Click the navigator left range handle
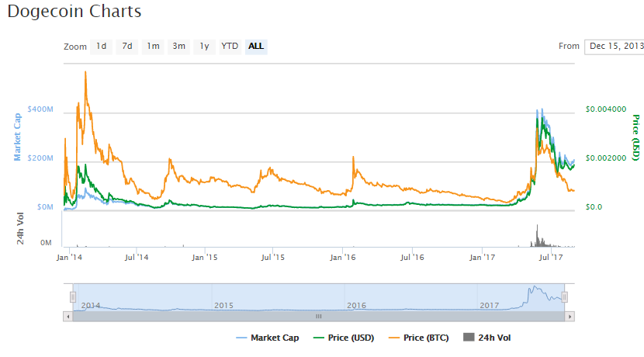644x357 pixels. pos(73,297)
